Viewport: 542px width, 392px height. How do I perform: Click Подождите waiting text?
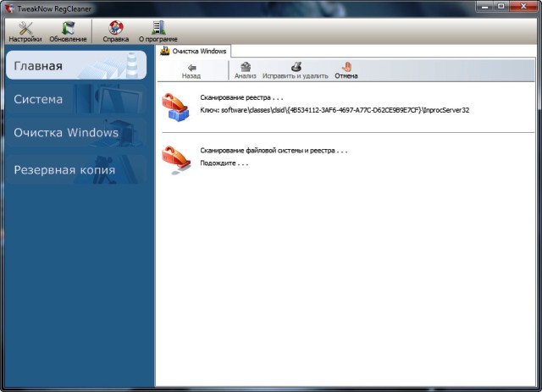point(224,163)
